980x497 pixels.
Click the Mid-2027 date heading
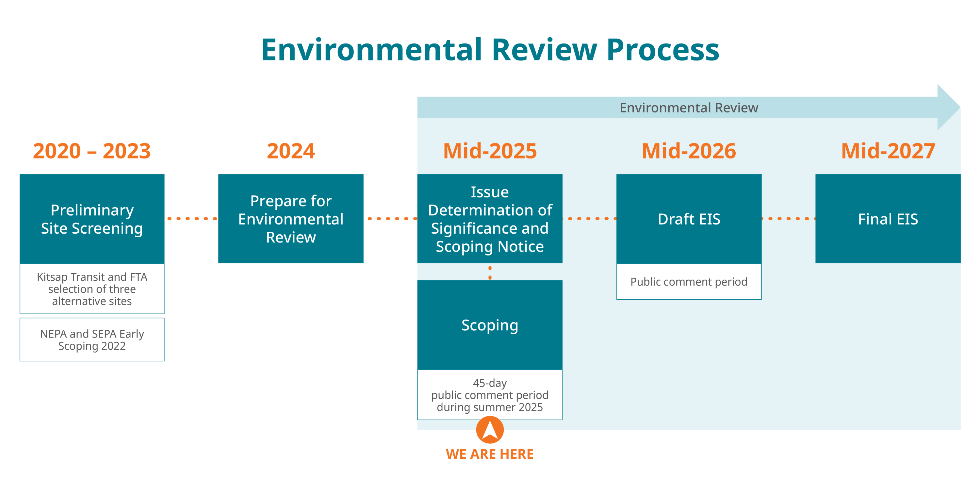tap(888, 151)
